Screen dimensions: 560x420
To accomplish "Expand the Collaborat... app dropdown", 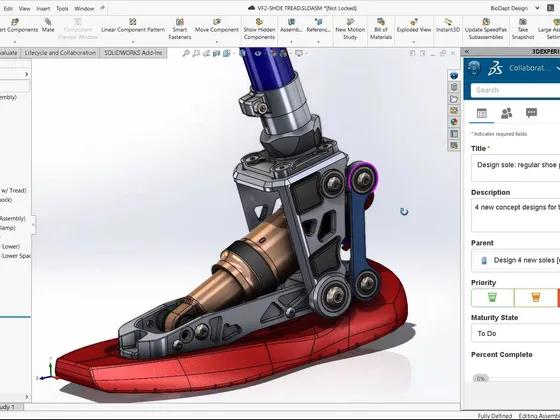I will (x=558, y=68).
